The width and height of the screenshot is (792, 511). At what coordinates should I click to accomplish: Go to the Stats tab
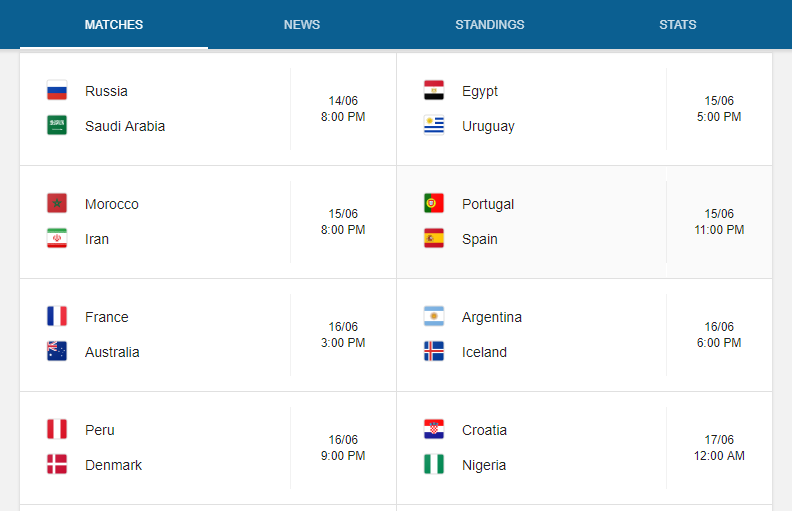678,25
